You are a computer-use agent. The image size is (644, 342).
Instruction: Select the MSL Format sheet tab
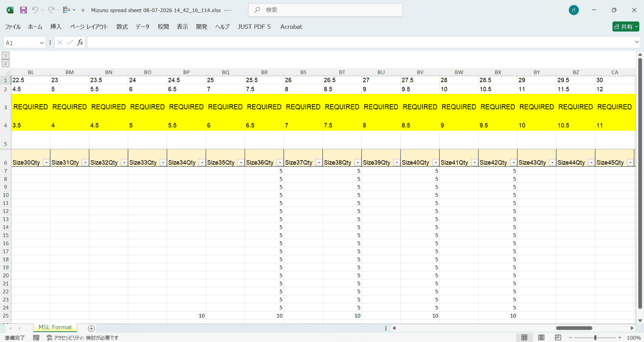55,328
